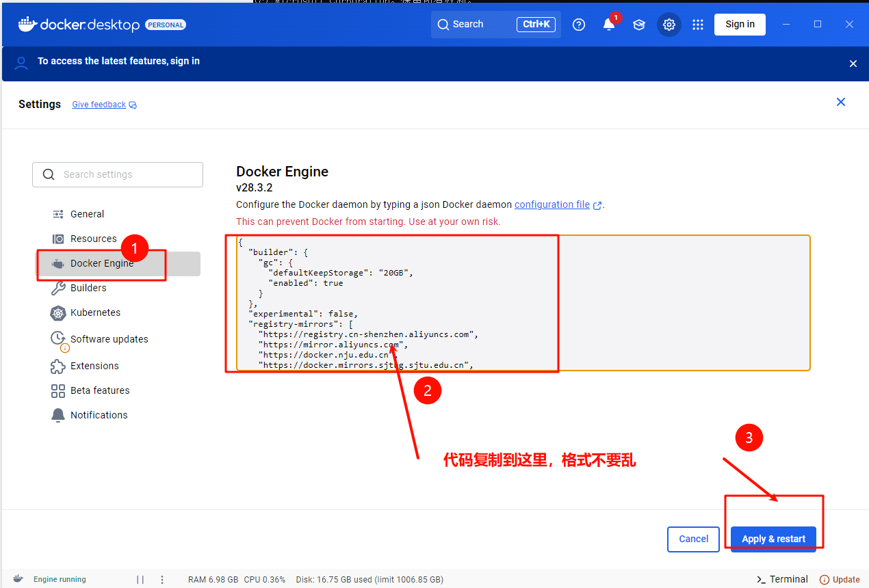Close the Settings panel with X
Image resolution: width=869 pixels, height=588 pixels.
tap(841, 102)
